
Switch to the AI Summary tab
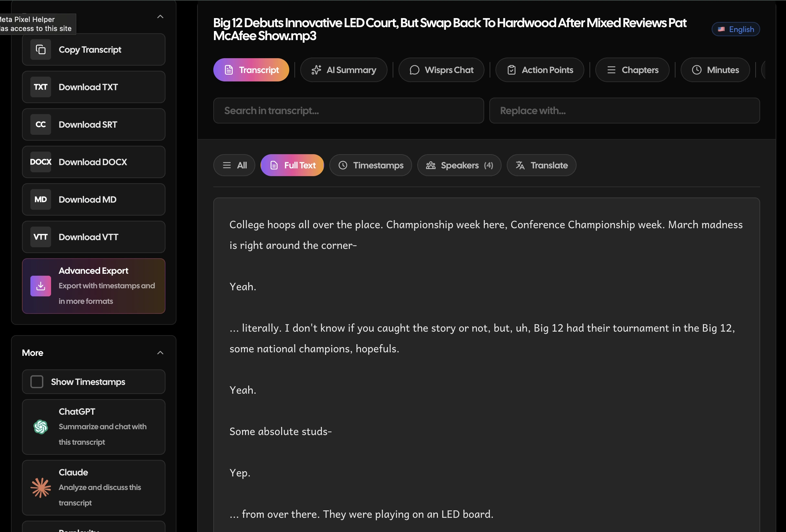click(x=344, y=70)
